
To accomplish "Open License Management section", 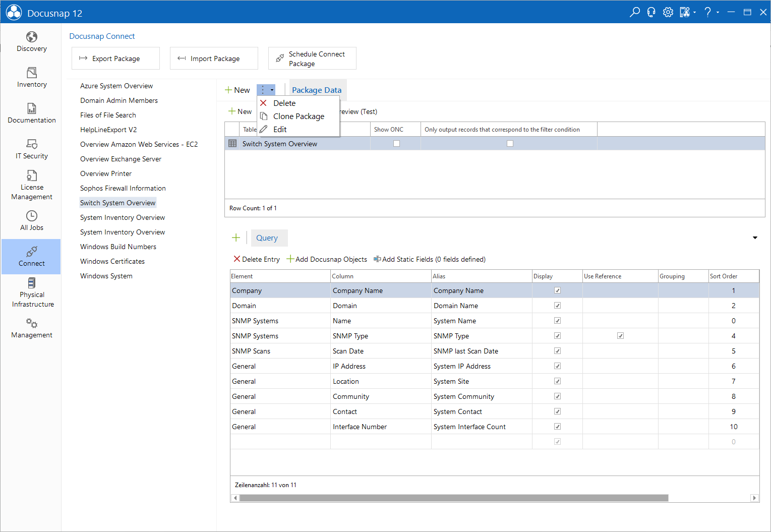I will pos(31,185).
